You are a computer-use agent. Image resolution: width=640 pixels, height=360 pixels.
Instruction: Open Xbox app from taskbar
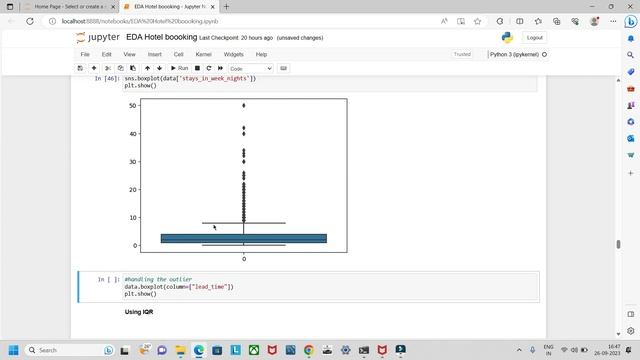point(254,350)
